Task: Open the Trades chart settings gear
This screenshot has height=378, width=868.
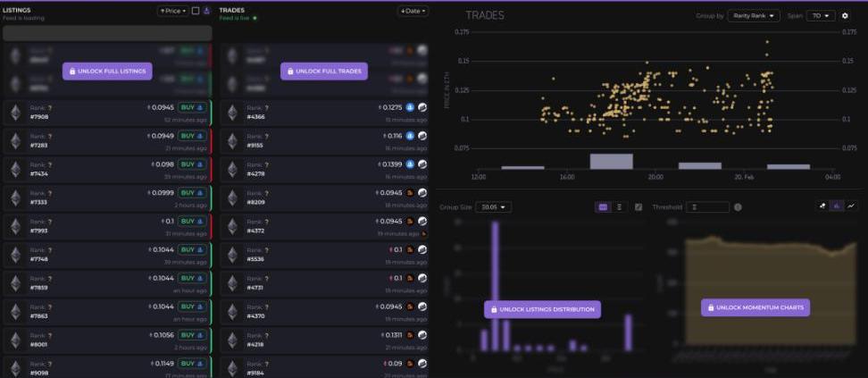Action: coord(846,16)
